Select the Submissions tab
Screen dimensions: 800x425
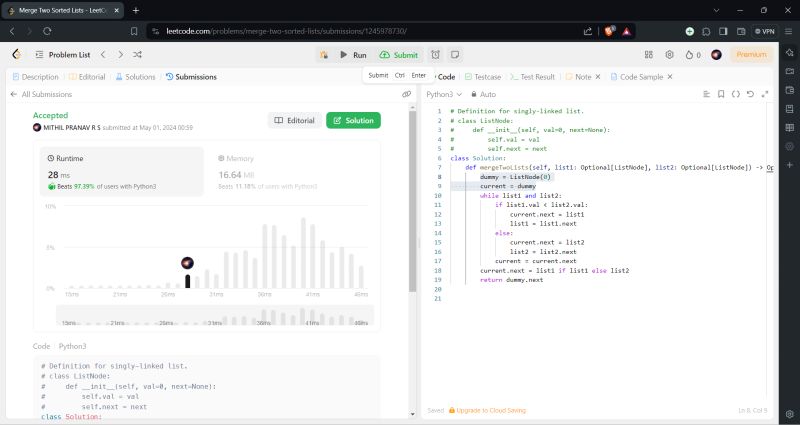191,77
